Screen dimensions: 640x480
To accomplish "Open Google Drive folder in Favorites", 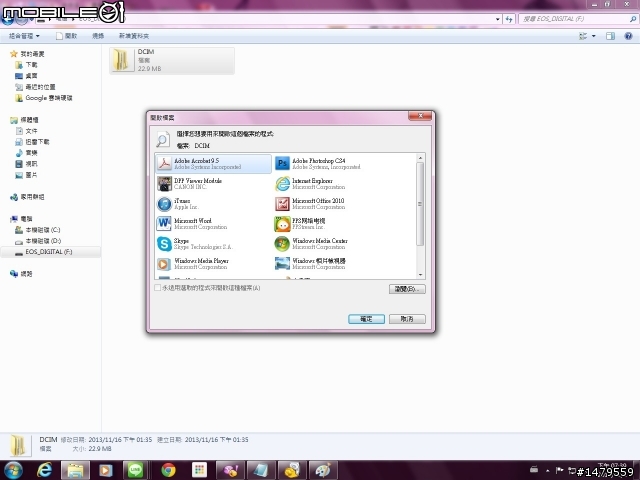I will coord(44,98).
